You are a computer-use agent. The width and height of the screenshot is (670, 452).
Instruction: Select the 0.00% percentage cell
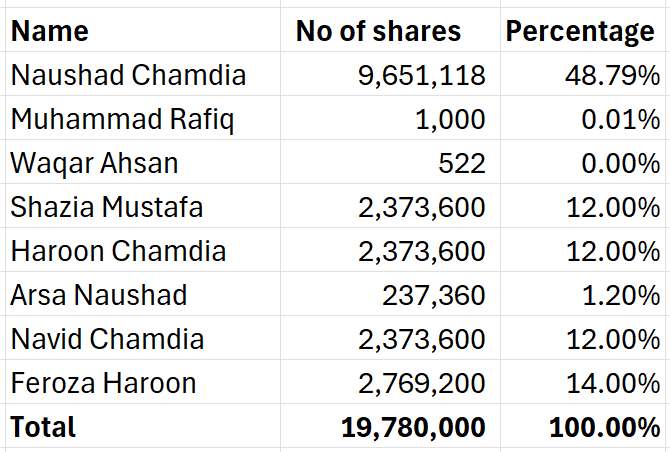click(x=614, y=163)
